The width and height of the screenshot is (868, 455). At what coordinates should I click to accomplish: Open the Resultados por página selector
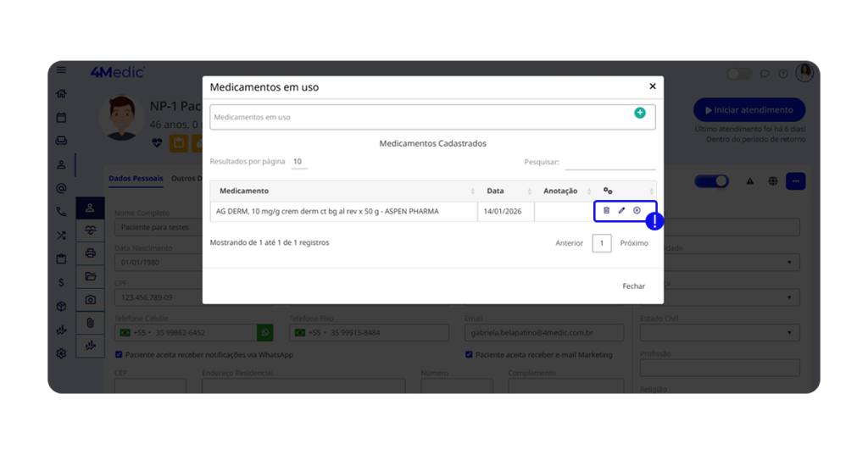298,161
